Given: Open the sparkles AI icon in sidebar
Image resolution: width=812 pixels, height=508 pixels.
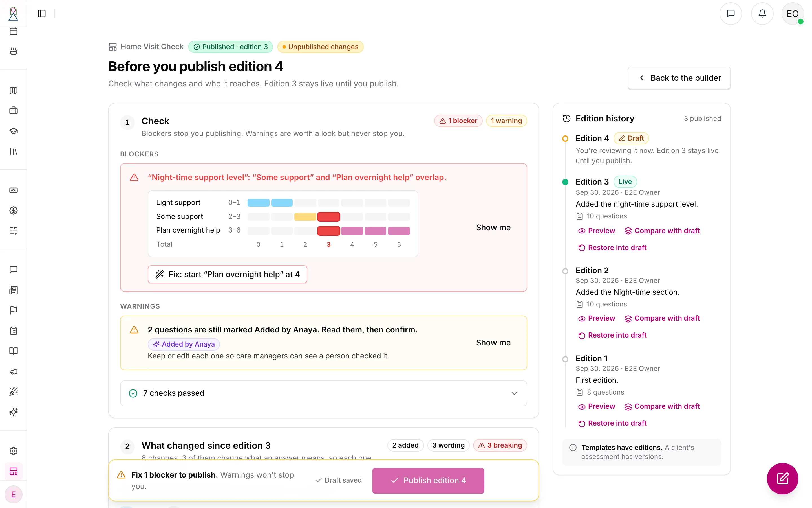Looking at the screenshot, I should click(14, 412).
